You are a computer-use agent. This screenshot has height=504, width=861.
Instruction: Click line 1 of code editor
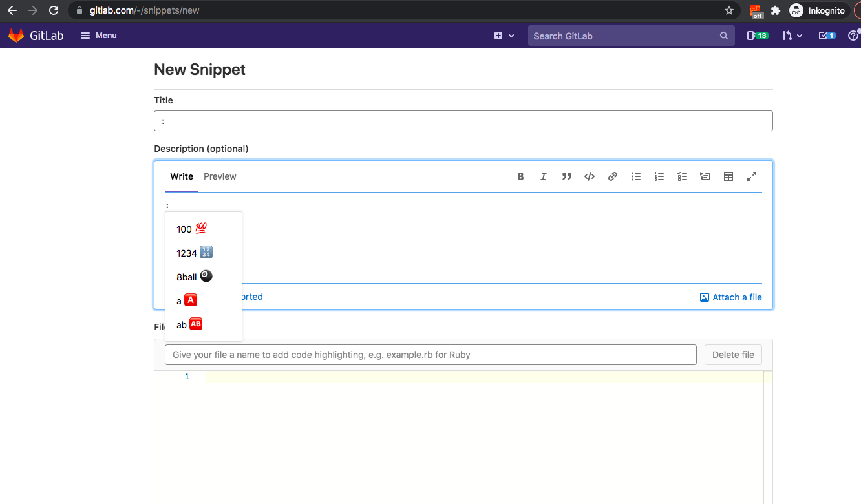[x=485, y=377]
